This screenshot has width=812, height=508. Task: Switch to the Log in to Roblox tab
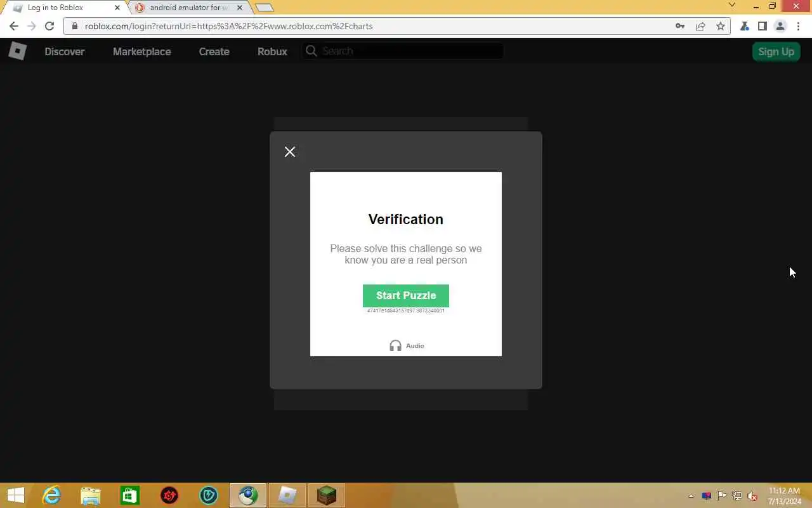(62, 8)
